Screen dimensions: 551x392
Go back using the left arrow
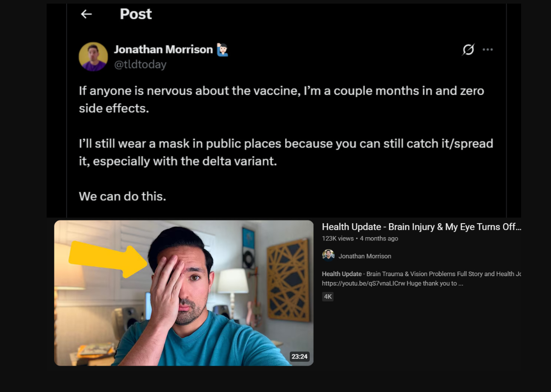86,14
